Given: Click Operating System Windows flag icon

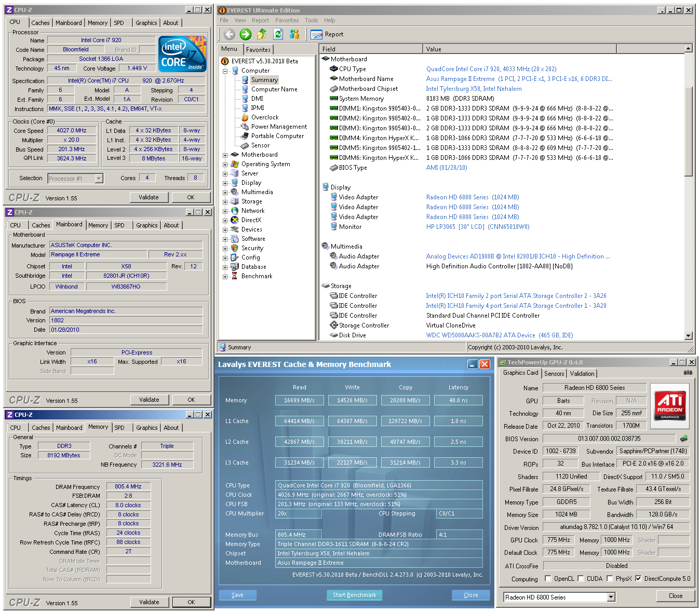Looking at the screenshot, I should [235, 164].
